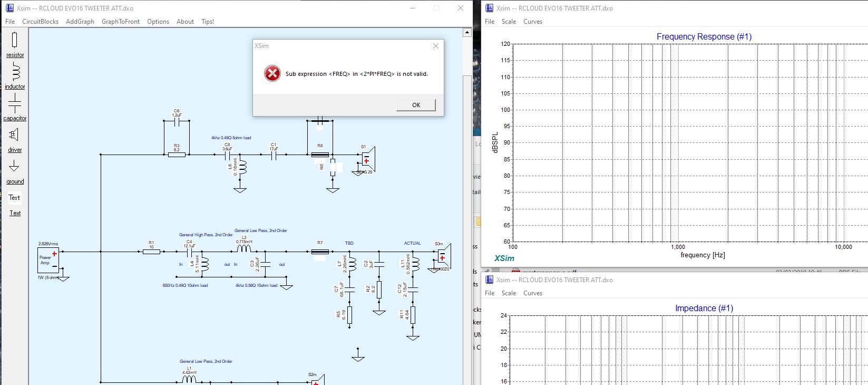Open Curves menu in Impedance window

click(533, 293)
